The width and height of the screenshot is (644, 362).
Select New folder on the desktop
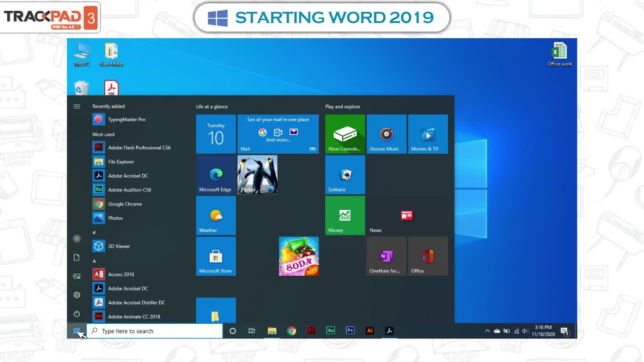tap(111, 54)
